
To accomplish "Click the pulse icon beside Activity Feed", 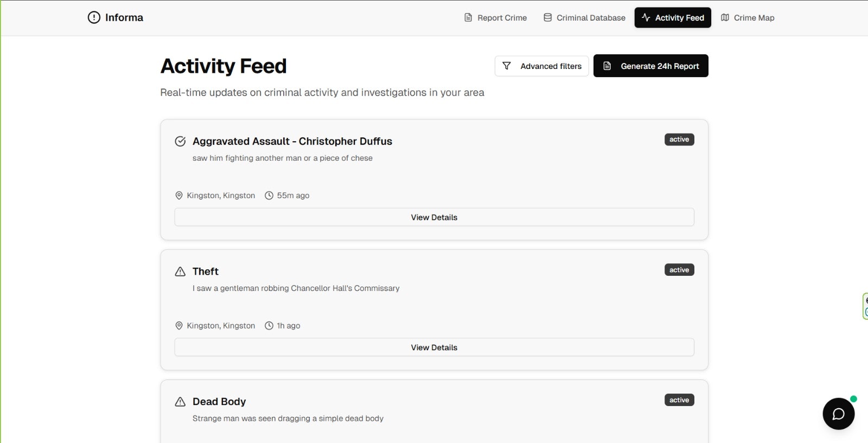I will pos(646,17).
